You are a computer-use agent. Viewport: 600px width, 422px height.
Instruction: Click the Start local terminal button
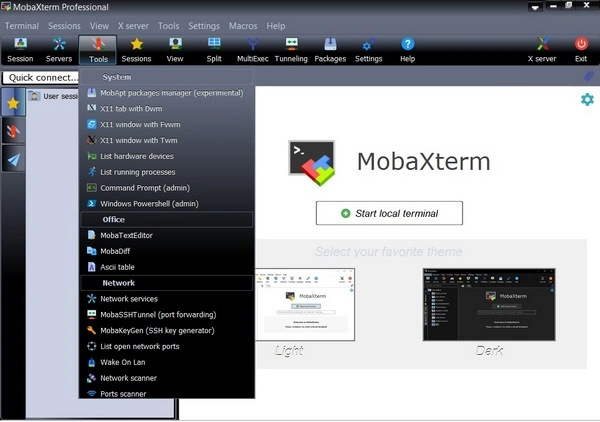pos(390,213)
